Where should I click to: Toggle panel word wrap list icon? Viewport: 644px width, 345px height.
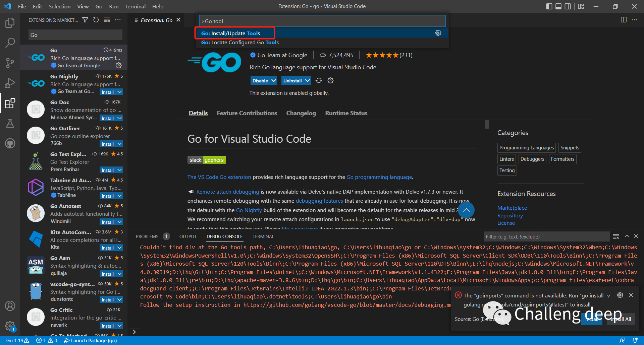pyautogui.click(x=616, y=236)
